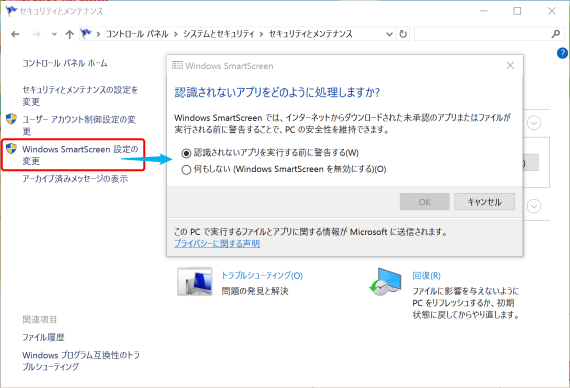Select 認識されないアプリを実行する前に警告する radio
This screenshot has width=570, height=388.
[186, 153]
